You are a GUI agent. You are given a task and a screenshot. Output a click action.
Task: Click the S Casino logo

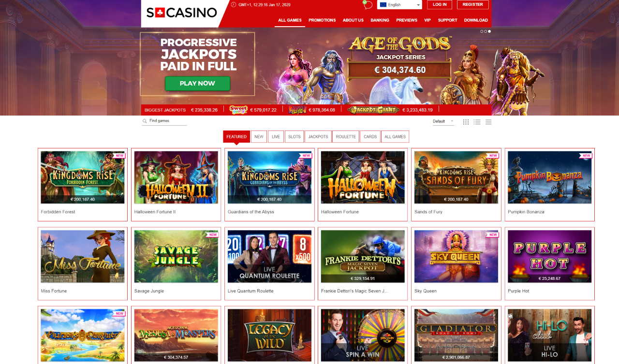coord(182,13)
